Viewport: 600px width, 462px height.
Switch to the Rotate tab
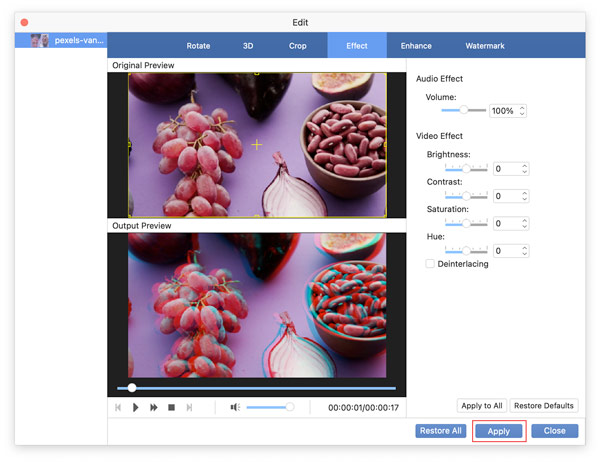pos(198,46)
